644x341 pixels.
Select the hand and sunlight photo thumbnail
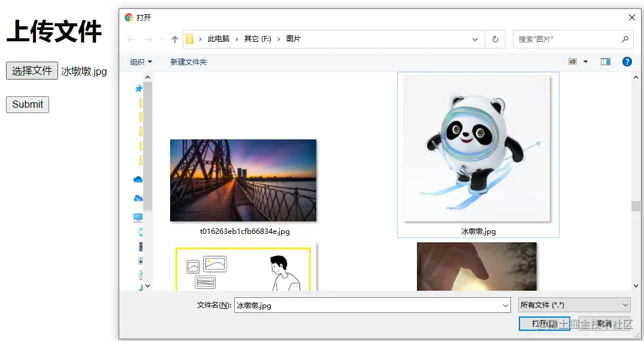477,267
